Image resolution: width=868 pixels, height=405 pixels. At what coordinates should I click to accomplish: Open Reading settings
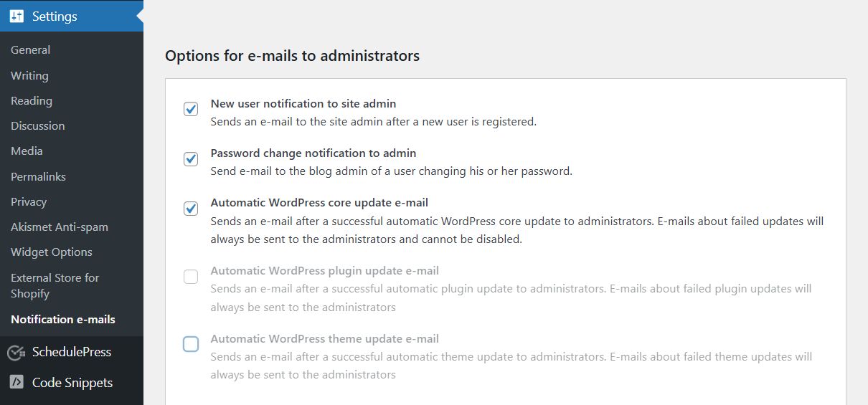coord(32,100)
